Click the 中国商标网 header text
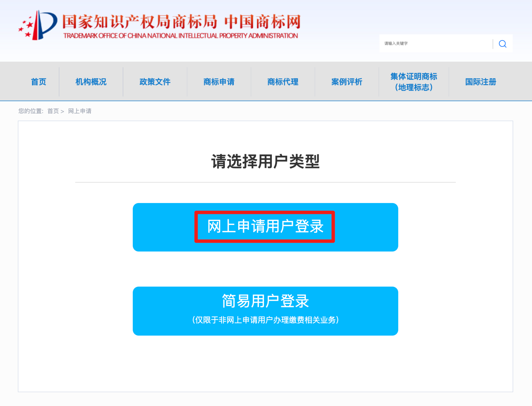Screen dimensions: 532x406 [x=262, y=22]
